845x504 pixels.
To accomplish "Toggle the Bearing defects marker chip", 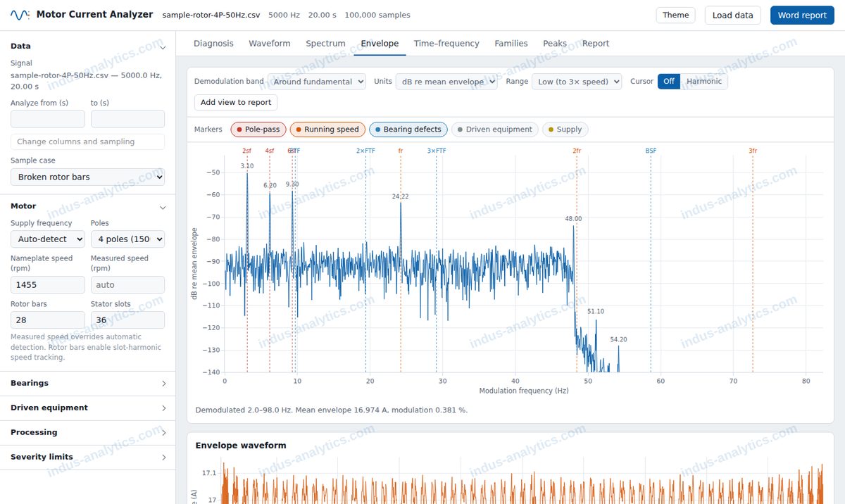I will (x=408, y=130).
